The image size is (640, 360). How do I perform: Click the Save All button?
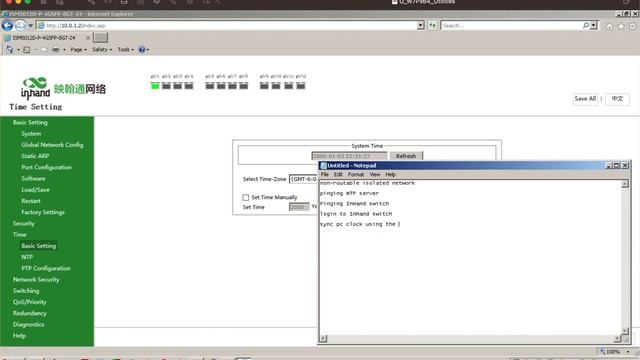pyautogui.click(x=585, y=99)
